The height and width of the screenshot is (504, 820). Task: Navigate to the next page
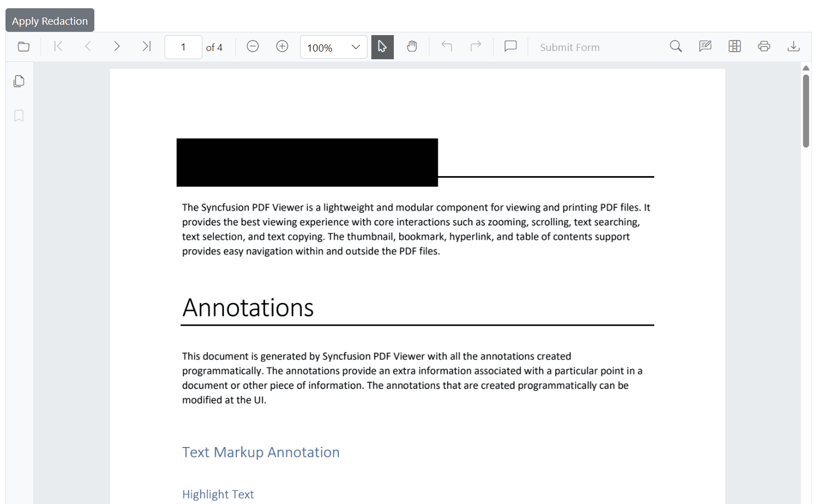click(x=117, y=47)
